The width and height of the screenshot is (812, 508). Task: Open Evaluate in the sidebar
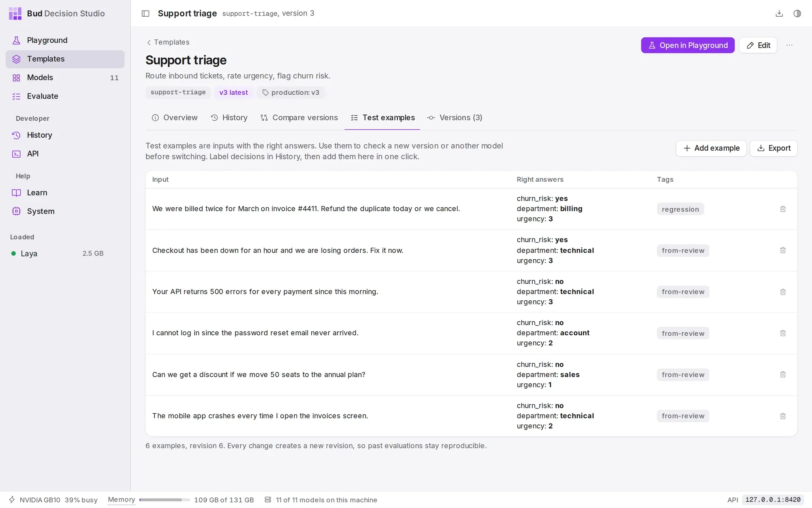pyautogui.click(x=65, y=96)
